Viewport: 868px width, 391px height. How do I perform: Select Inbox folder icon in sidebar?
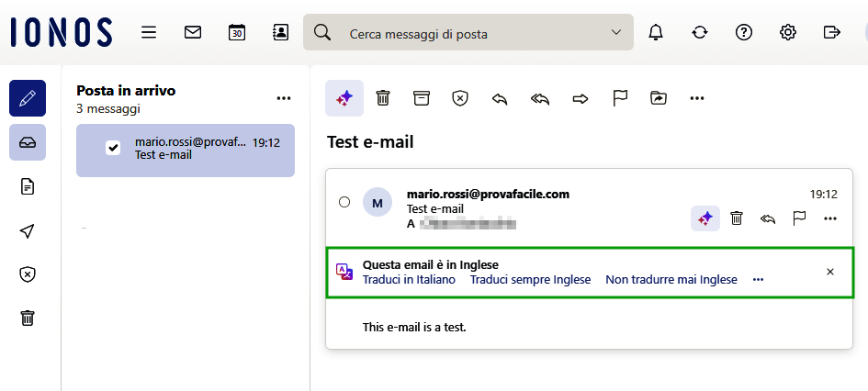click(28, 142)
